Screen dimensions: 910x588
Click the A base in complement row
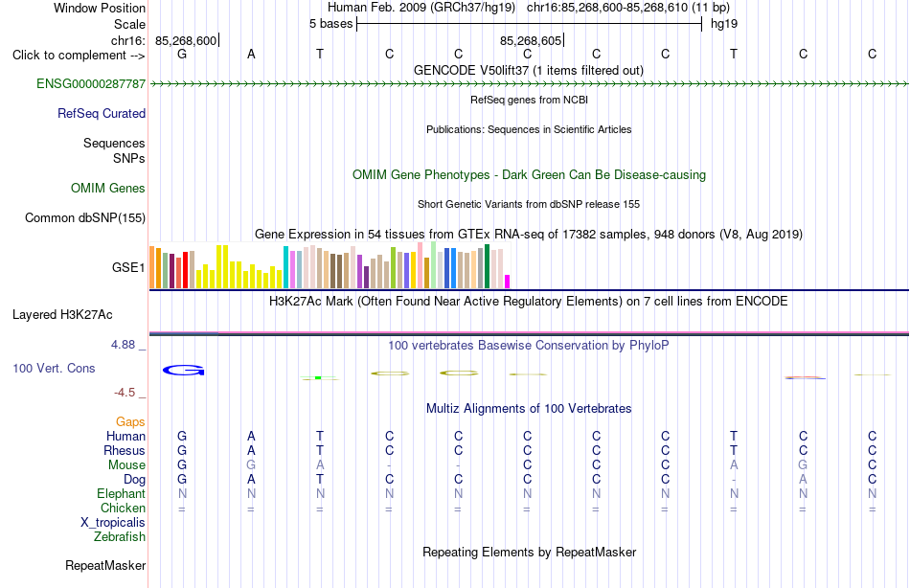tap(251, 54)
